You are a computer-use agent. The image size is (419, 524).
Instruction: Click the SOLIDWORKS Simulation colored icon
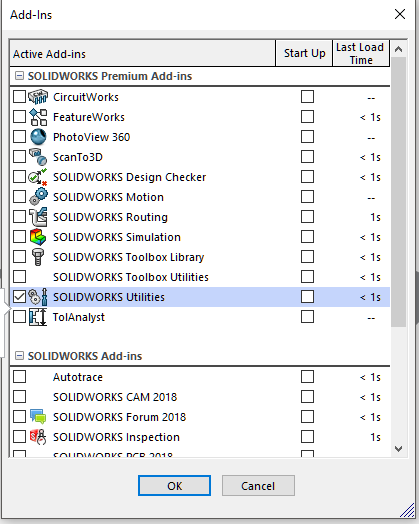(x=38, y=237)
